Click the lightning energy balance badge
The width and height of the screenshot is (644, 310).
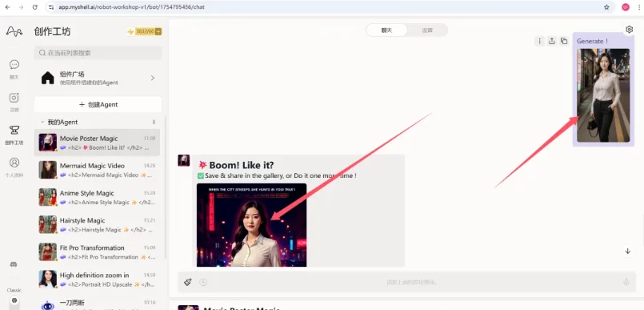pos(144,32)
